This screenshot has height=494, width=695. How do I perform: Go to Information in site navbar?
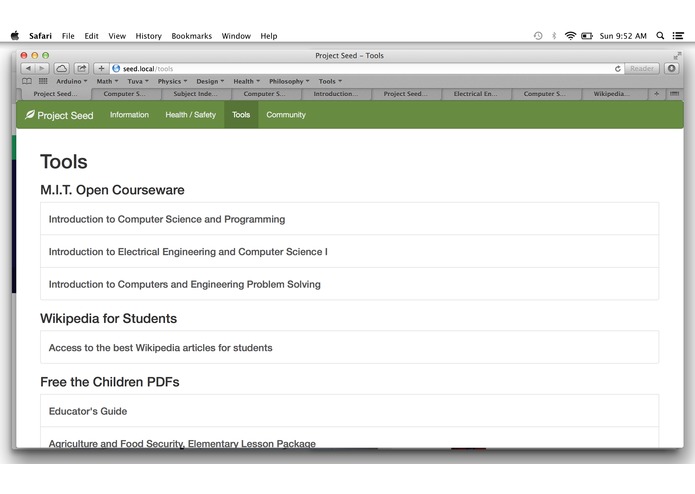[x=129, y=115]
